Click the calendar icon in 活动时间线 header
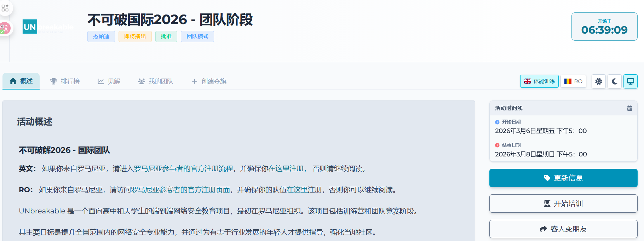 point(629,108)
